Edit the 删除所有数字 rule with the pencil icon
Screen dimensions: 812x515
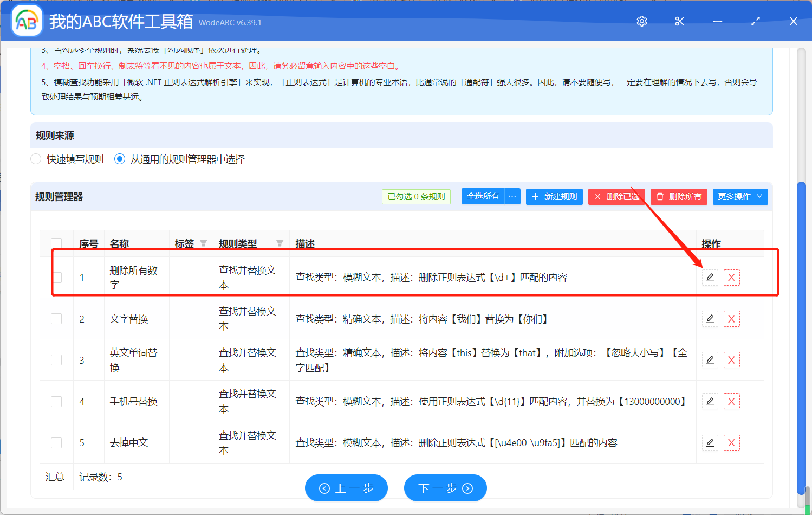point(710,277)
